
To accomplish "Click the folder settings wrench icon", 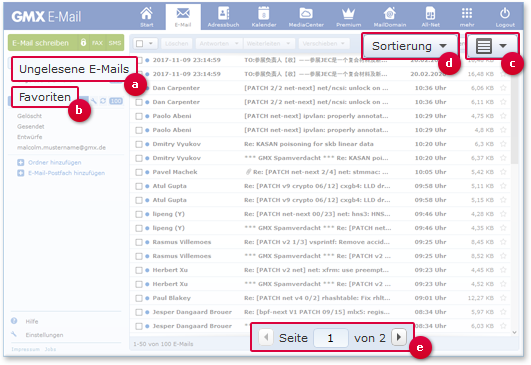I will click(x=94, y=101).
